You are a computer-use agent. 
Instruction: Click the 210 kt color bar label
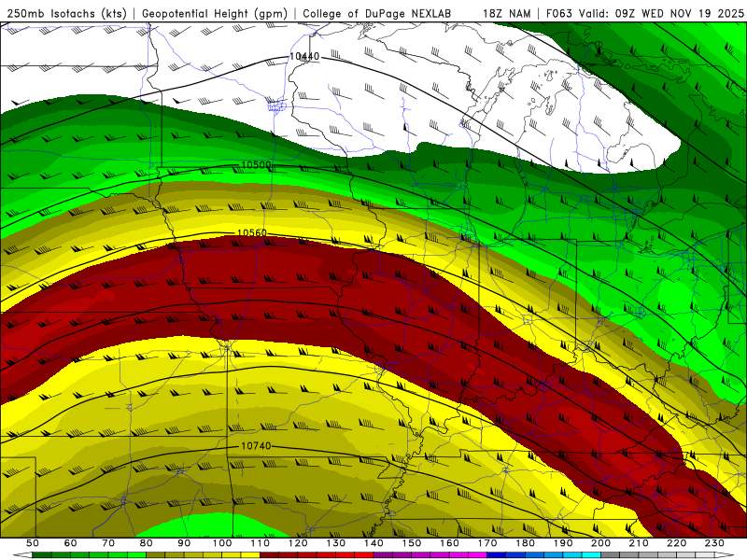(x=639, y=543)
